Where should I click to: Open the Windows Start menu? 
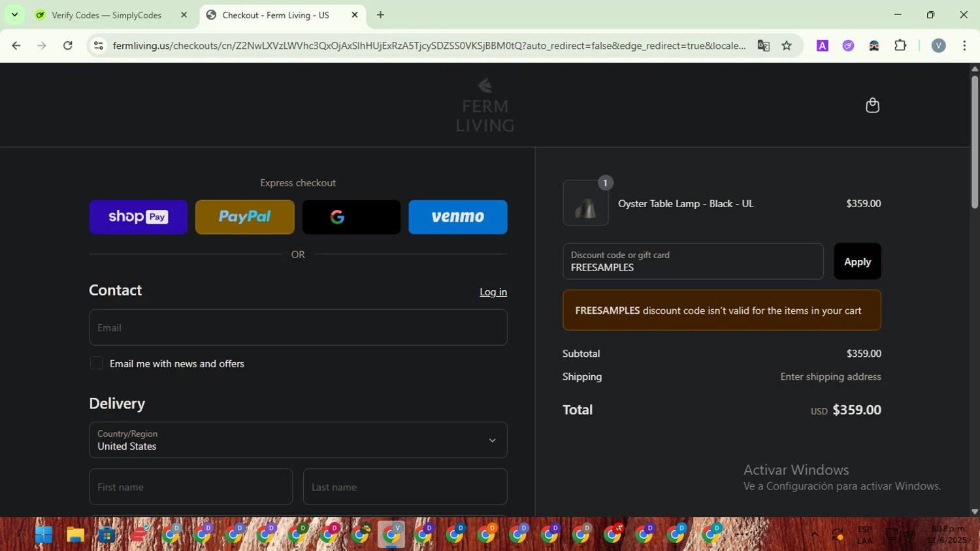[44, 535]
